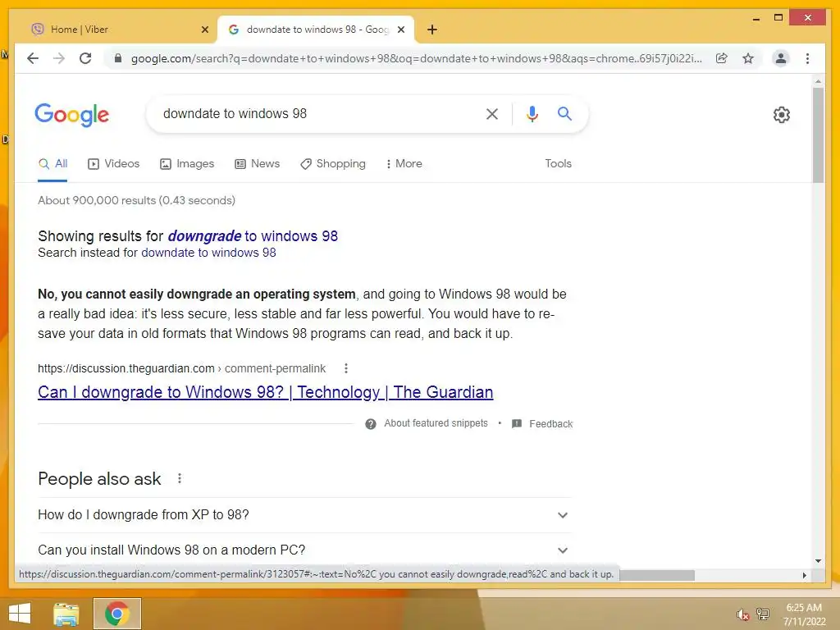Screen dimensions: 840x630
Task: Select the All results tab
Action: point(52,164)
